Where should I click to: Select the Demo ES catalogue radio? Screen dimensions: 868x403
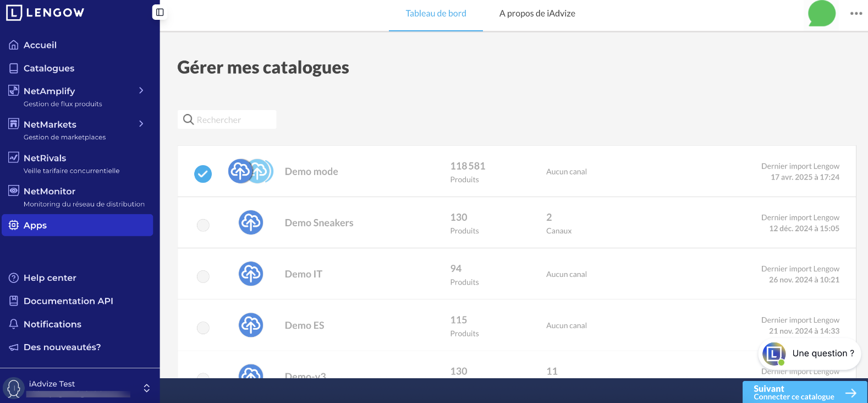pyautogui.click(x=203, y=328)
